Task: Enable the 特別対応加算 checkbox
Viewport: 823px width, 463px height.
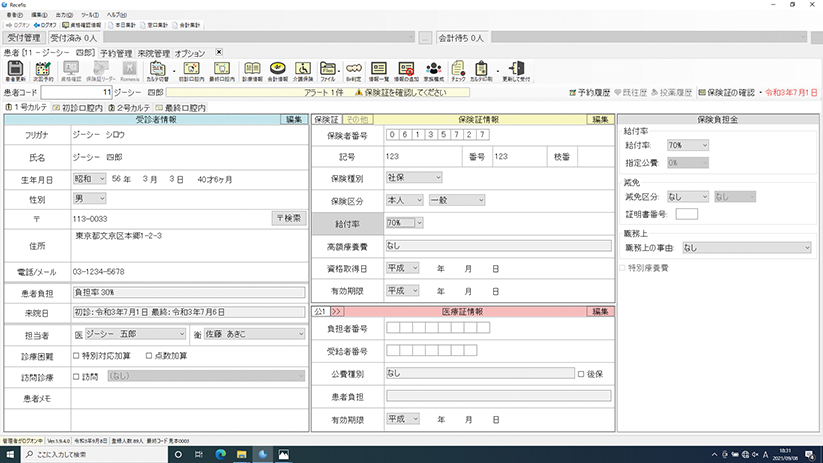Action: click(77, 355)
